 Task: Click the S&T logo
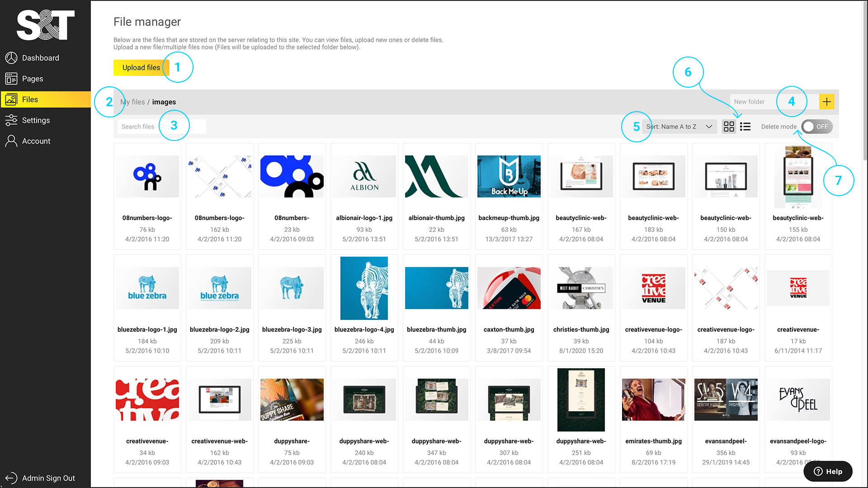(45, 25)
